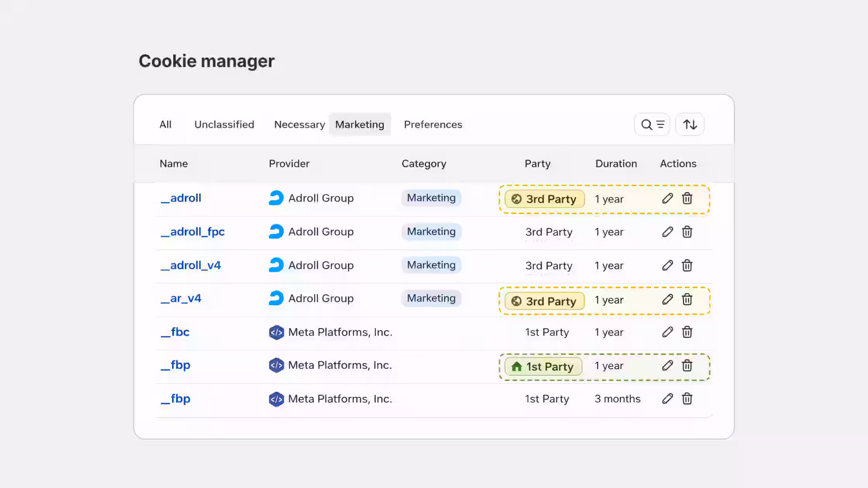Click the Meta code icon in the 3 months _fbp row
Screen dimensions: 868x488
(276, 399)
